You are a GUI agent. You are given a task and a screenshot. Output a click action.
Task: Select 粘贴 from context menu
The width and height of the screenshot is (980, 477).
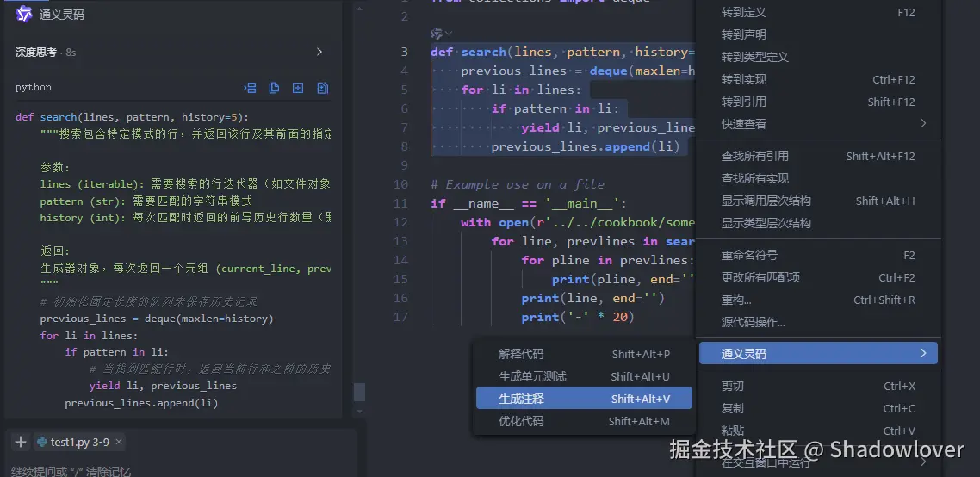click(x=817, y=431)
